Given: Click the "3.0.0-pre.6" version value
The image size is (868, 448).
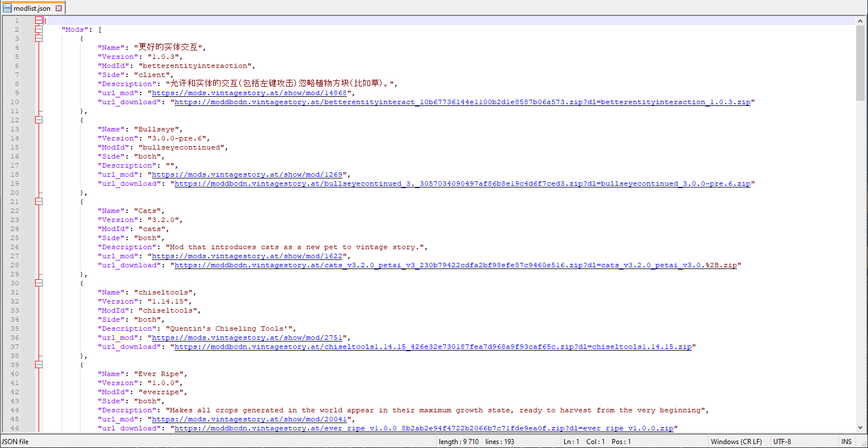Looking at the screenshot, I should click(x=177, y=138).
